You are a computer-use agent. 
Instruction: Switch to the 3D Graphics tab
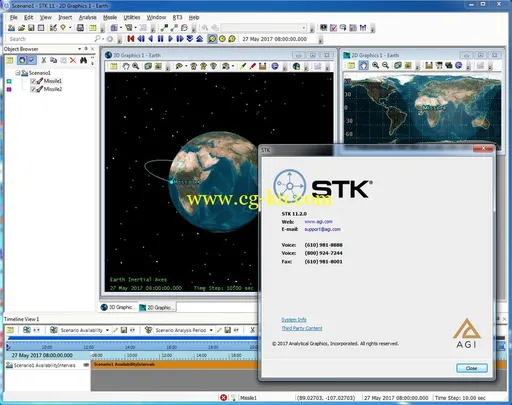tap(117, 307)
